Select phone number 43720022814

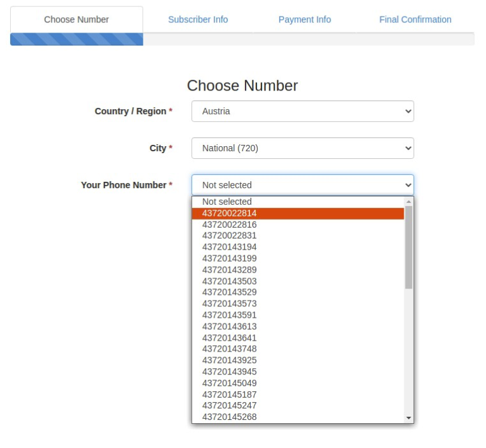click(298, 213)
